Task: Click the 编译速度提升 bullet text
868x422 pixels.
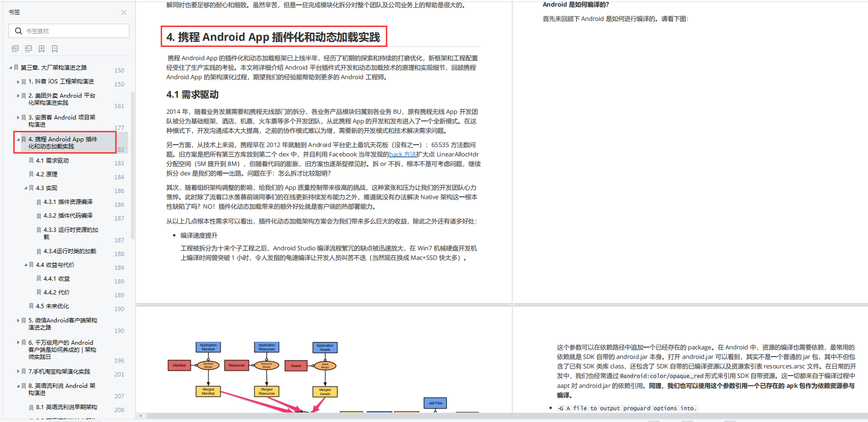Action: pyautogui.click(x=199, y=236)
